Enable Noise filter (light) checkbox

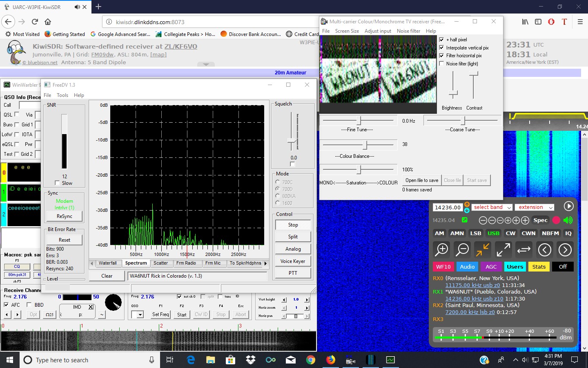click(x=441, y=63)
